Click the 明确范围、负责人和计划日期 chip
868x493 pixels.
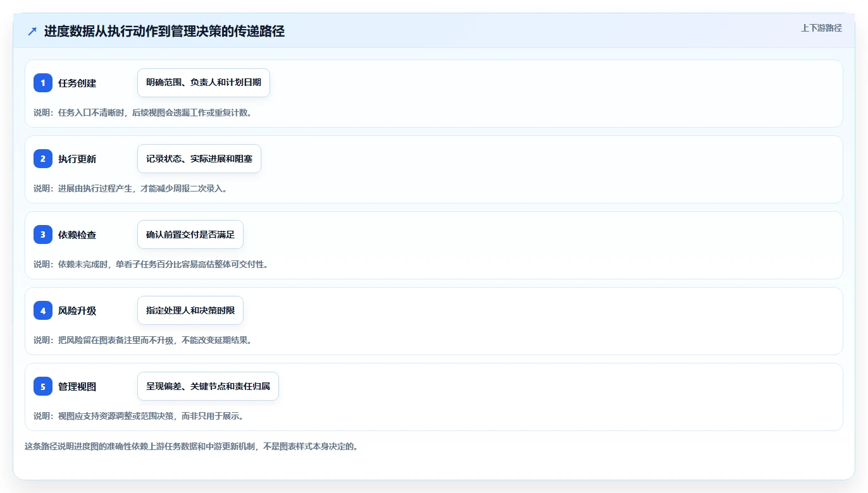204,83
